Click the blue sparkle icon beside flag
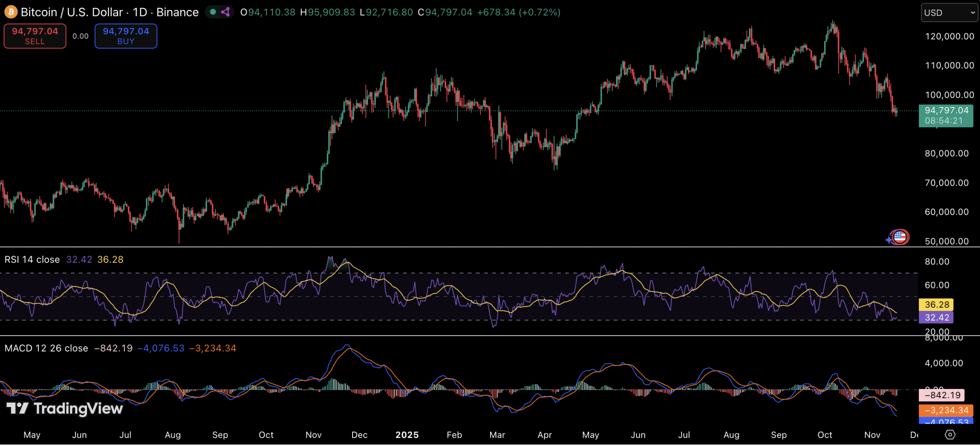 tap(889, 240)
